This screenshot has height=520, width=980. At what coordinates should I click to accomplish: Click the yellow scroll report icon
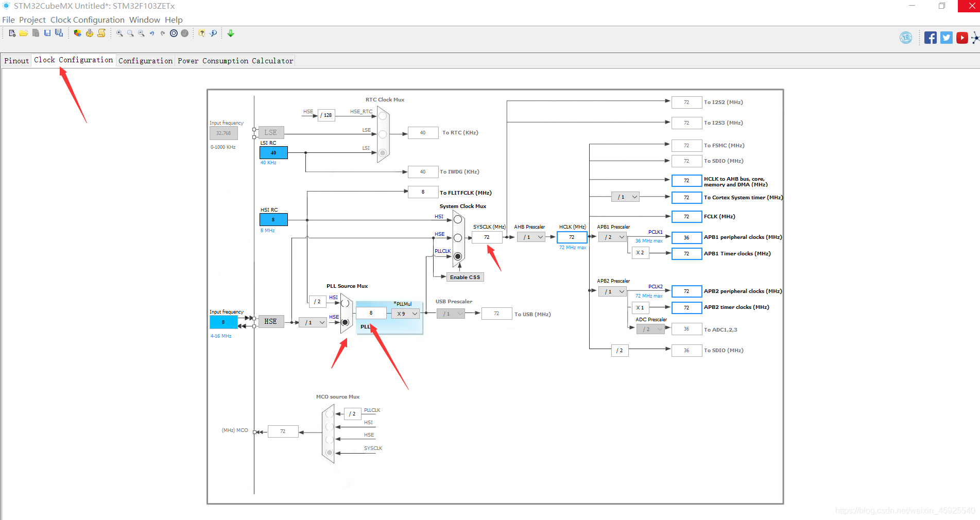click(101, 33)
